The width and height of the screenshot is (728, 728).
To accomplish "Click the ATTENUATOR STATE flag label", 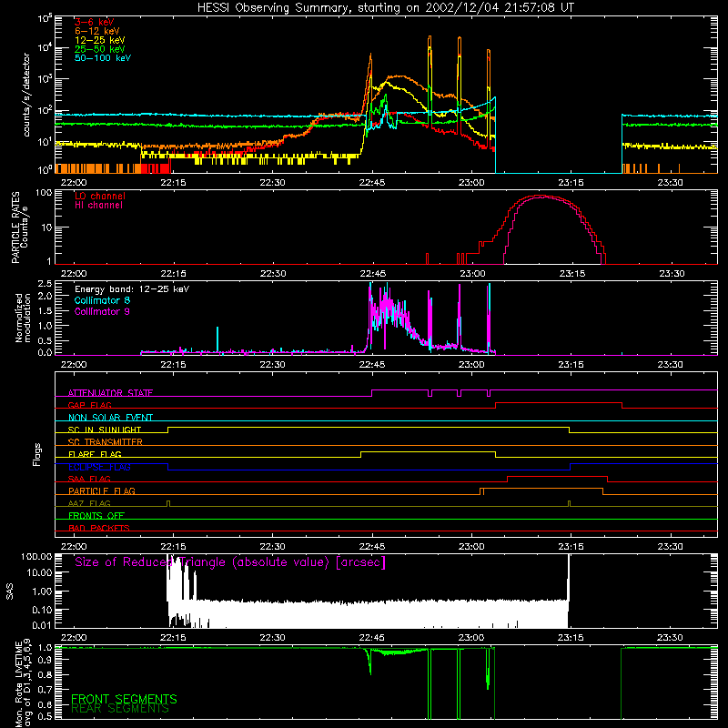I will [x=110, y=393].
